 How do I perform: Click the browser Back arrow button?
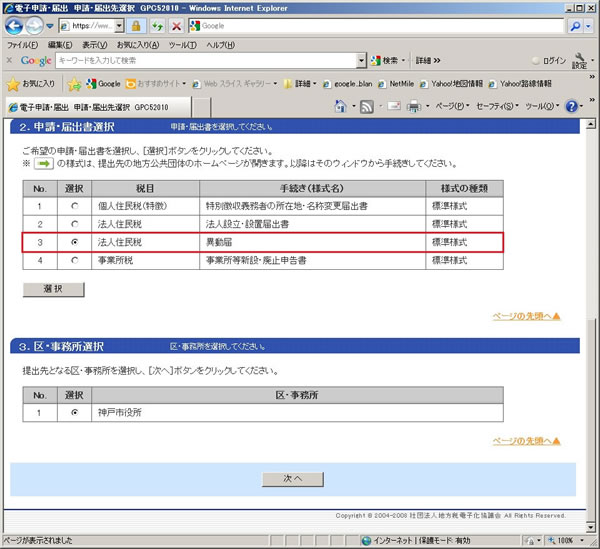[x=14, y=26]
